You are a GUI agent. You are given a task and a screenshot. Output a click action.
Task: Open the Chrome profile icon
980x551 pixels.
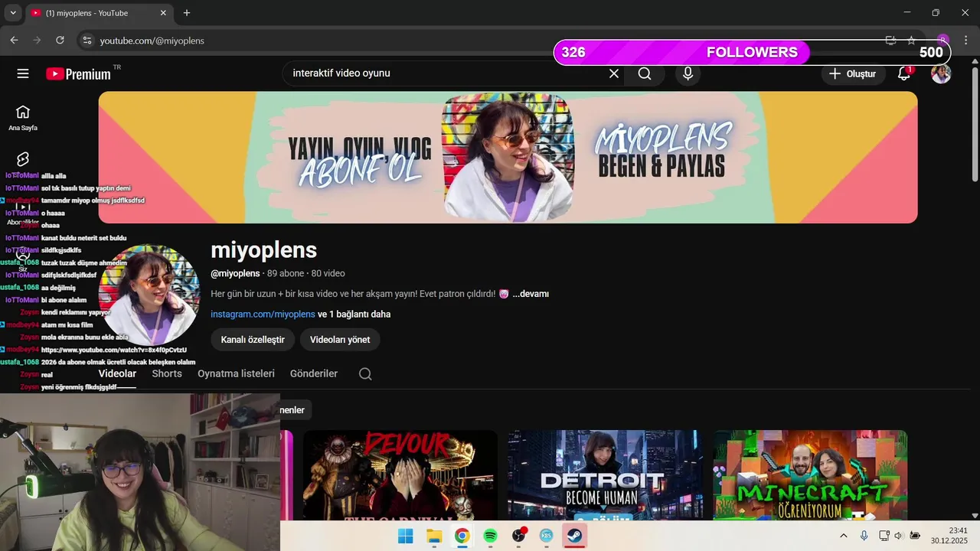click(943, 41)
